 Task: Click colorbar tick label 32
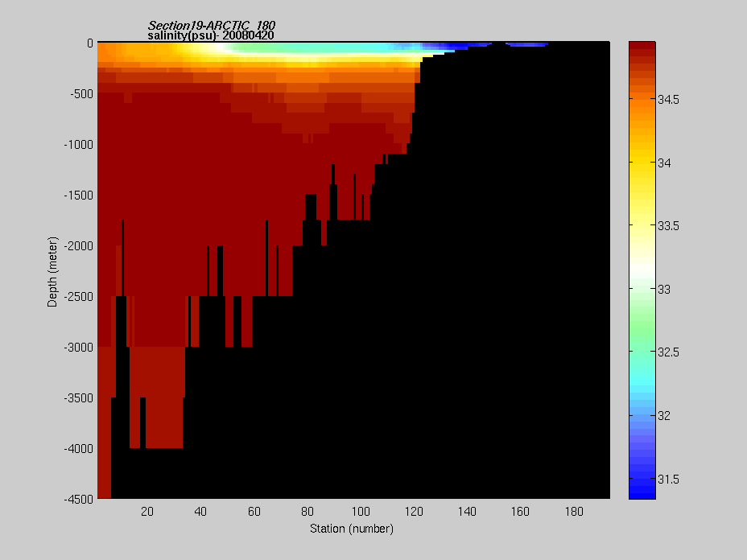point(664,416)
